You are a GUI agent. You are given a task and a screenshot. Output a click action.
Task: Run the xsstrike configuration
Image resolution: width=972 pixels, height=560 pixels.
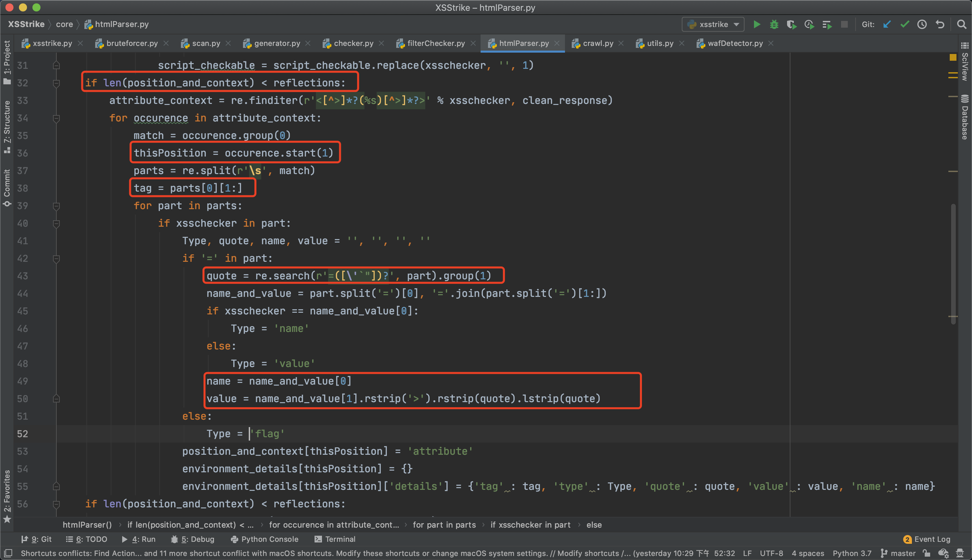(757, 24)
